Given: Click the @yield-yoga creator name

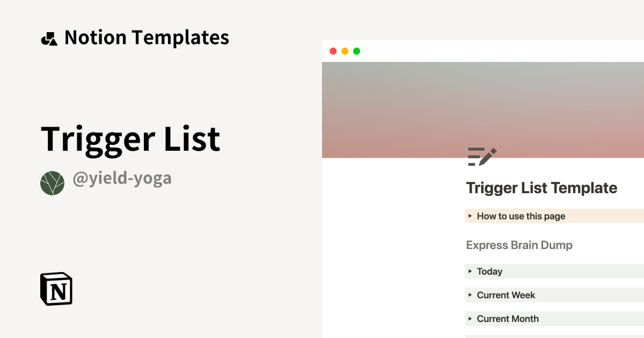Looking at the screenshot, I should [122, 179].
